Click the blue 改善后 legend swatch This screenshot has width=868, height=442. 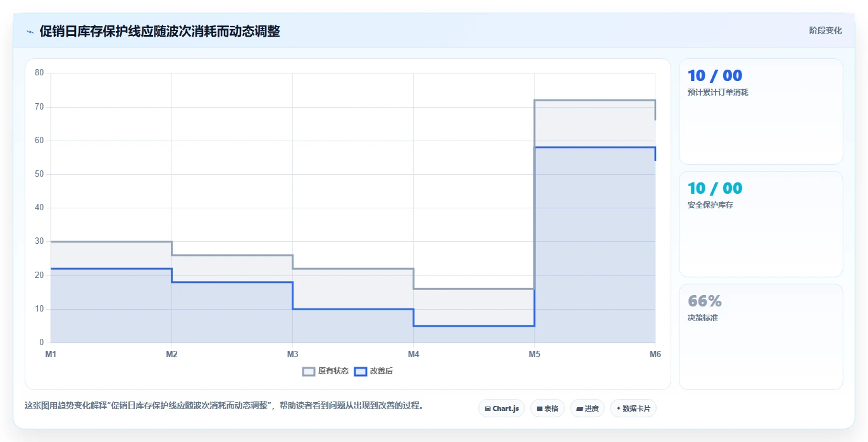[360, 371]
